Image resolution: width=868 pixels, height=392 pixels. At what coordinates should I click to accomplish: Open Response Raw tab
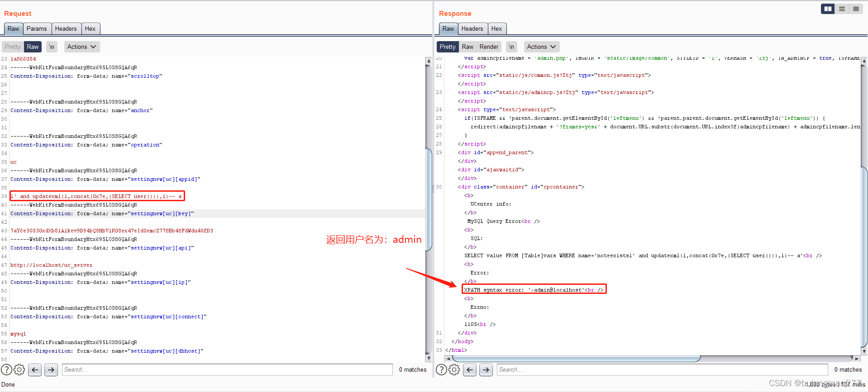pos(448,28)
